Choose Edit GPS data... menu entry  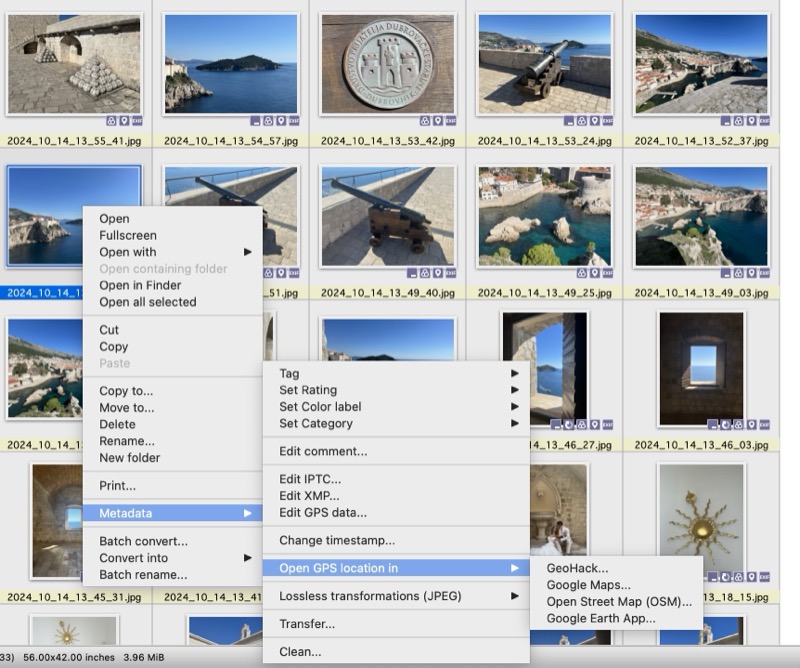point(322,513)
